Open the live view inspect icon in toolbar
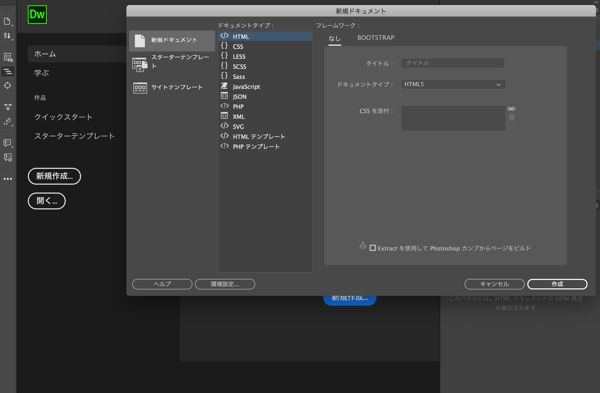This screenshot has width=600, height=393. click(8, 57)
